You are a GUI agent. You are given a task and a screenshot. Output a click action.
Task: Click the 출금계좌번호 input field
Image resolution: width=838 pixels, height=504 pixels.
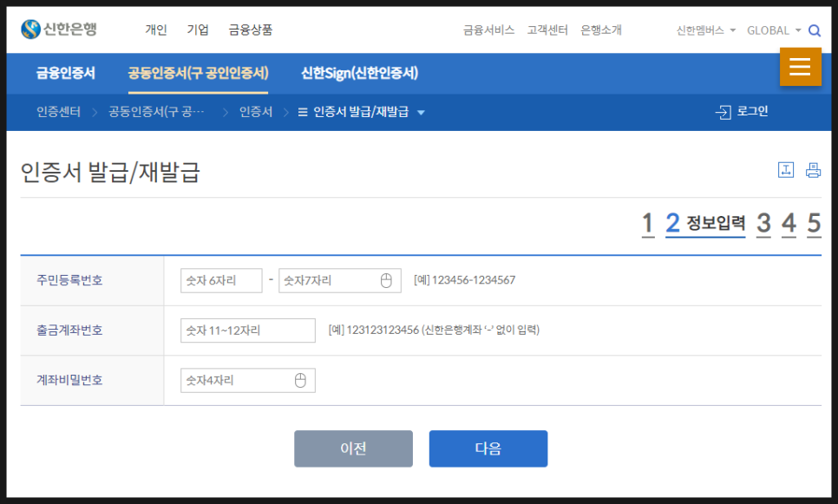pyautogui.click(x=247, y=331)
